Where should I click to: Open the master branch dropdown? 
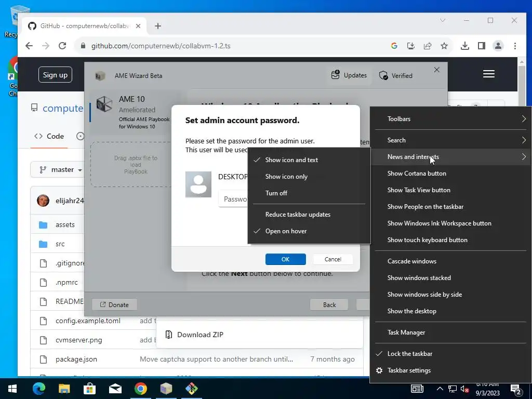pos(57,169)
